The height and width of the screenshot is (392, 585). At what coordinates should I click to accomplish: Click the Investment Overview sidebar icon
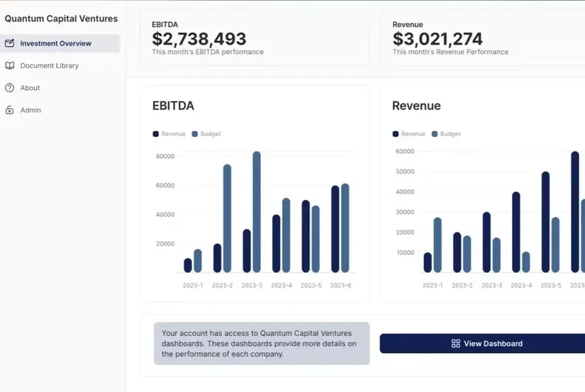pos(10,43)
